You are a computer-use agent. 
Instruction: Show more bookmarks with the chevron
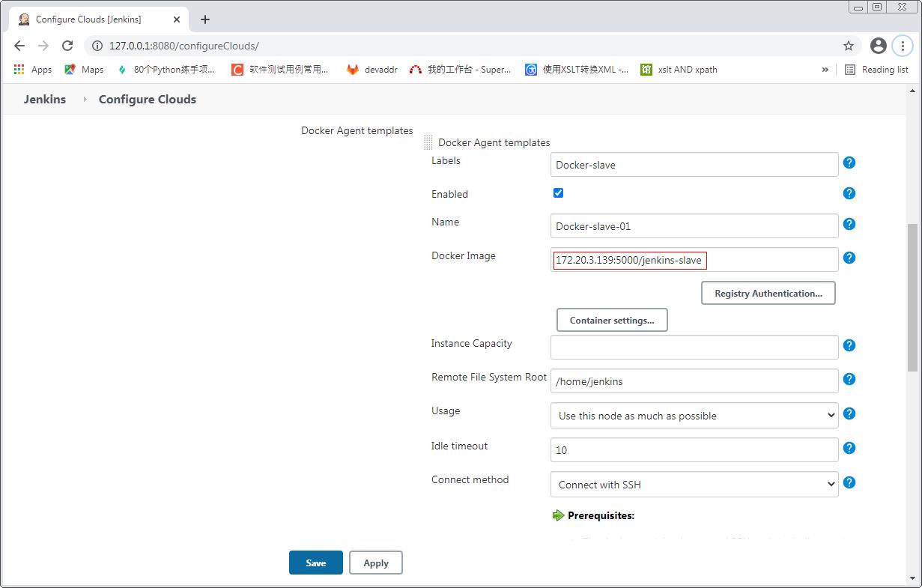(825, 70)
